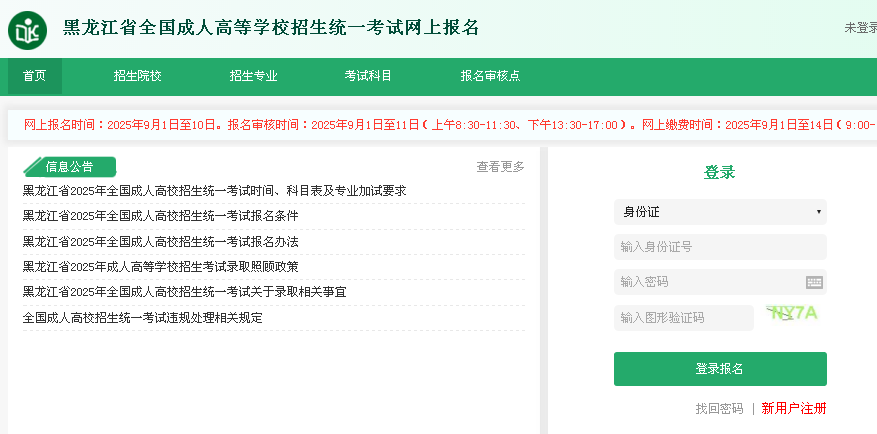Click the 找回密码 link
The width and height of the screenshot is (877, 434).
tap(720, 408)
